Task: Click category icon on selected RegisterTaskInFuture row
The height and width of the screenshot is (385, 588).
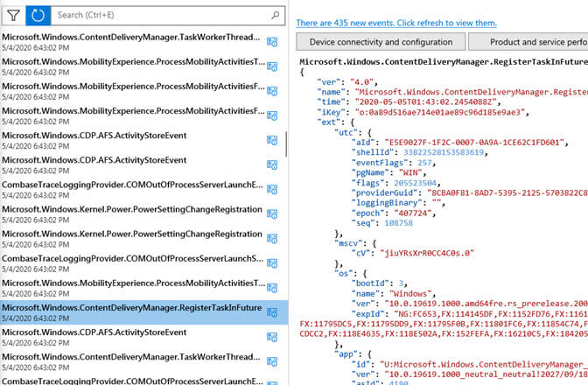Action: click(272, 312)
